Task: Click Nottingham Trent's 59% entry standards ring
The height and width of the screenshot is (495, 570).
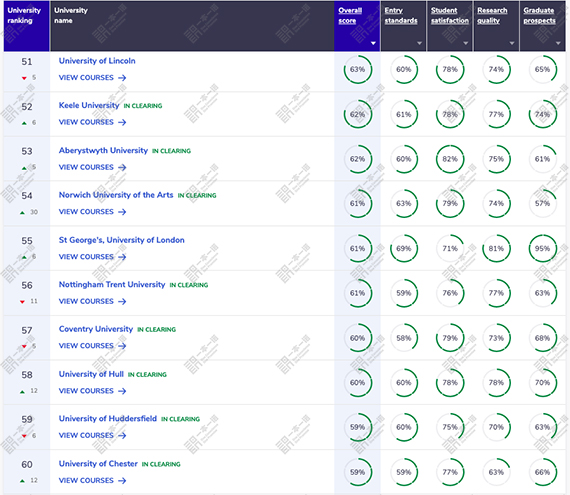Action: (x=404, y=293)
